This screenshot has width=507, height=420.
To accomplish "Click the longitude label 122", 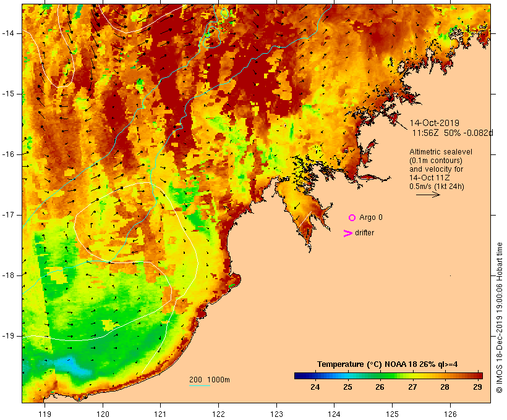I will click(x=219, y=414).
